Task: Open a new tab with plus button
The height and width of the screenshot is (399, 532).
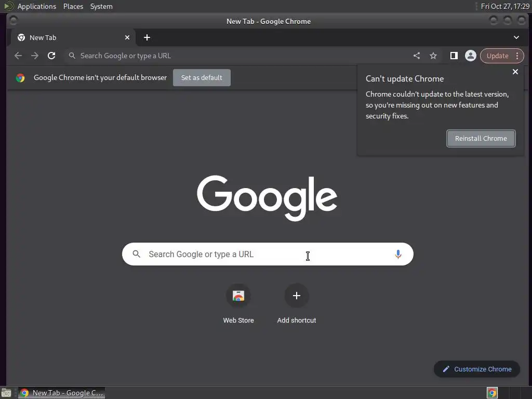Action: point(147,37)
